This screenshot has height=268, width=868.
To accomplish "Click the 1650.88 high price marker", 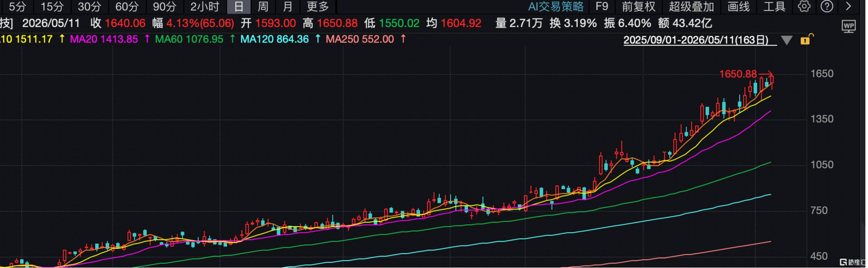I will tap(738, 74).
